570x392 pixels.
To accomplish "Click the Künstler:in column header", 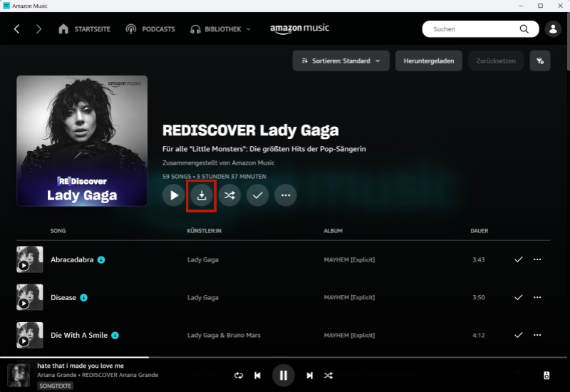I will point(204,231).
